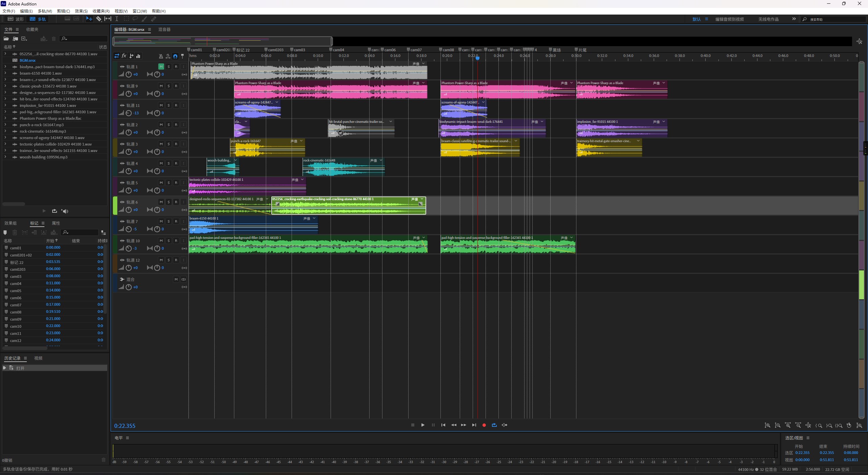868x475 pixels.
Task: Arm 轨道 11 for record with R
Action: coord(176,105)
